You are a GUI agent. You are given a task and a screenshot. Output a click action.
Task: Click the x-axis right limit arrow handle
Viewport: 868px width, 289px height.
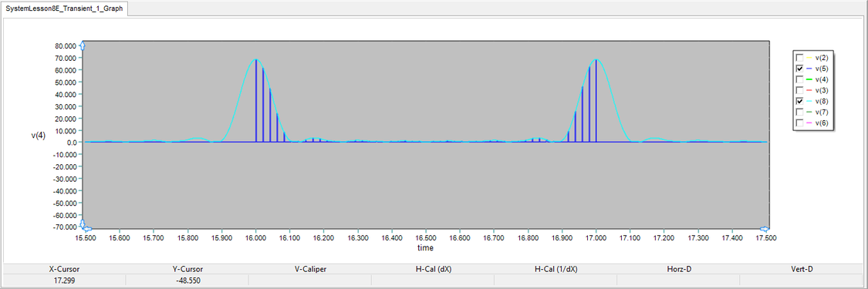[765, 228]
